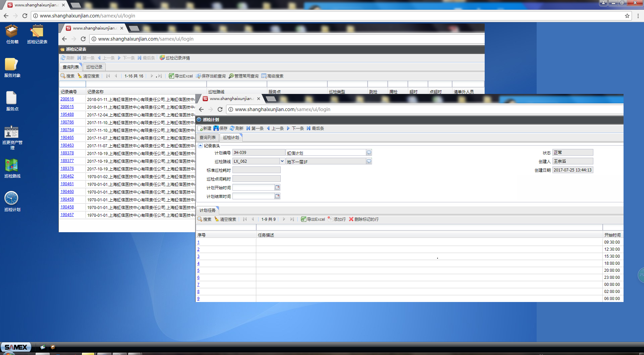Collapse the 记录表头 section
The image size is (644, 355).
click(x=201, y=146)
